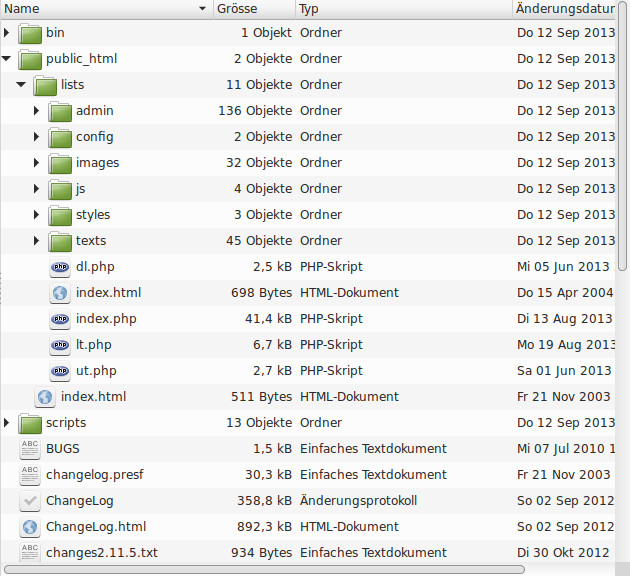Image resolution: width=630 pixels, height=576 pixels.
Task: Click the styles folder icon
Action: (60, 215)
